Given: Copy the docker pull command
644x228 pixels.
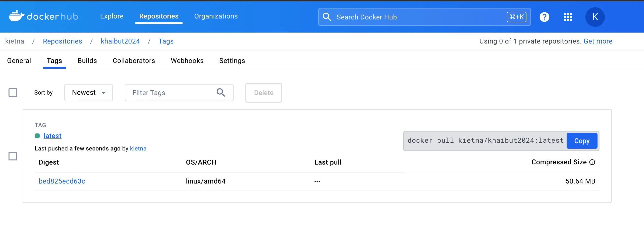Looking at the screenshot, I should pyautogui.click(x=582, y=141).
